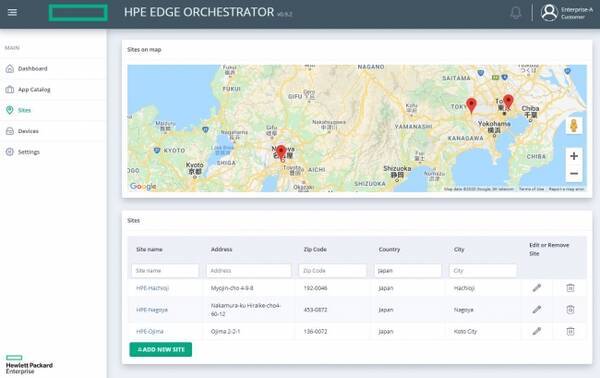Click the map marker over Tokyo
The width and height of the screenshot is (600, 378).
pyautogui.click(x=508, y=101)
